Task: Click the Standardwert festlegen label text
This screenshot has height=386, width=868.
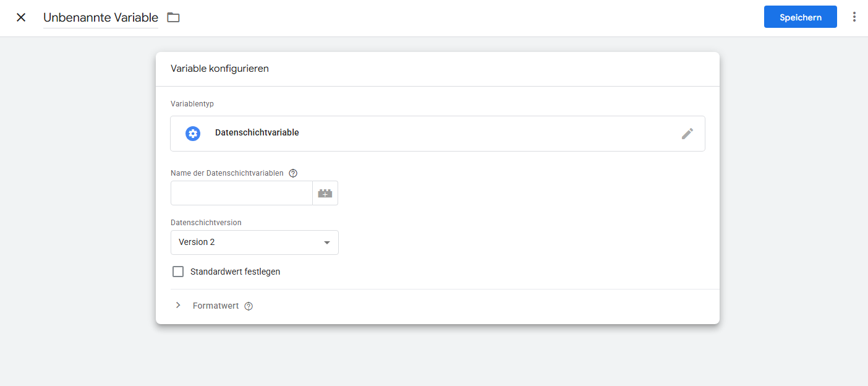Action: point(235,272)
